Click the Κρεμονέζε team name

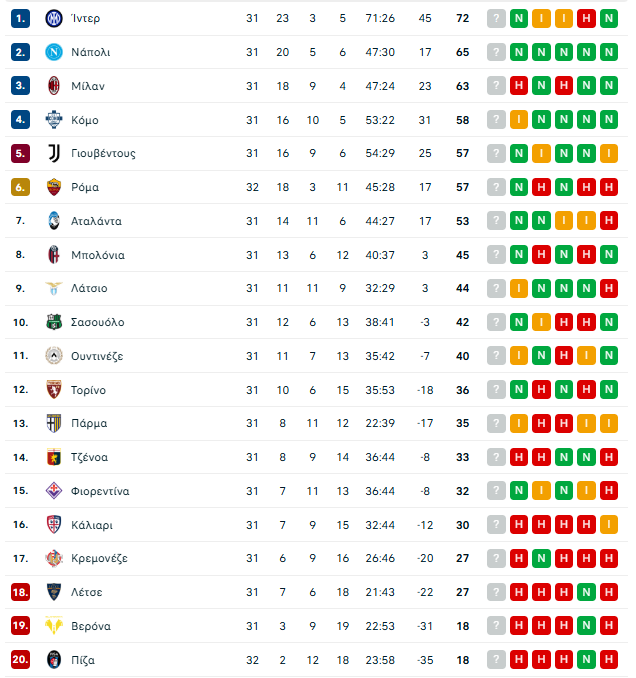coord(99,558)
